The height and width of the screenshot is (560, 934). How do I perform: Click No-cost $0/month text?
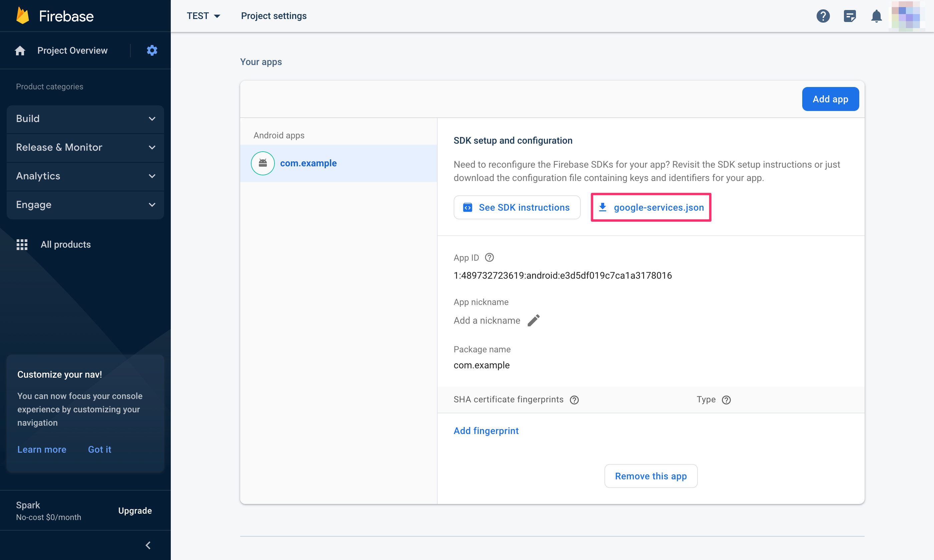tap(48, 517)
